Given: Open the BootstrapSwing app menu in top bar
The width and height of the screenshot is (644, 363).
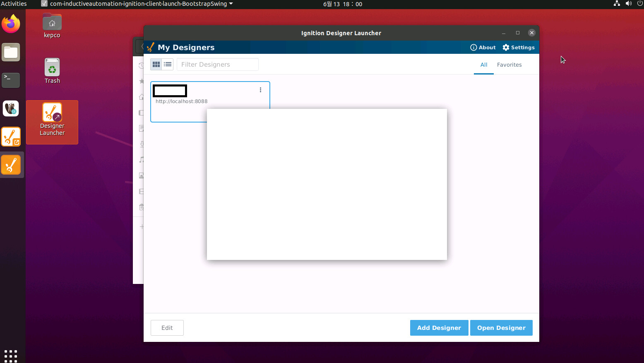Looking at the screenshot, I should coord(137,4).
